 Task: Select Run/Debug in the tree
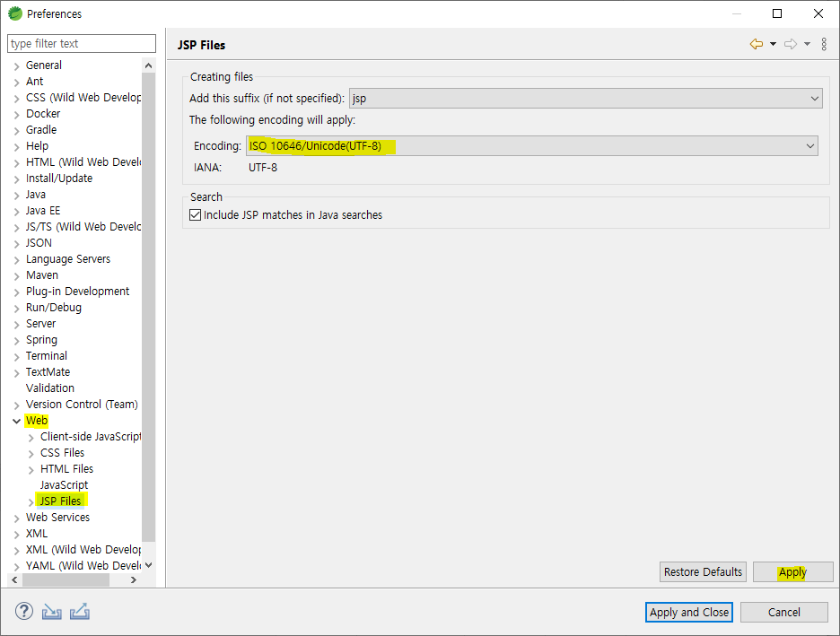(x=54, y=308)
